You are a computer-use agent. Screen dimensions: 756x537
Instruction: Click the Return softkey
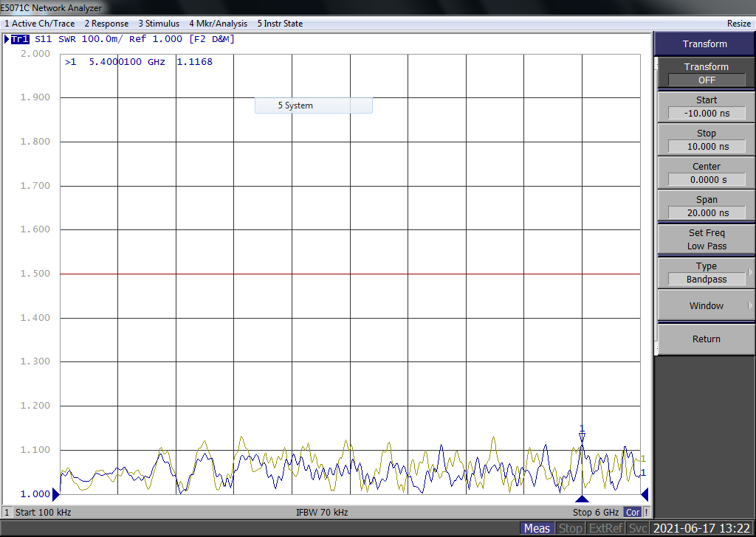pos(707,339)
